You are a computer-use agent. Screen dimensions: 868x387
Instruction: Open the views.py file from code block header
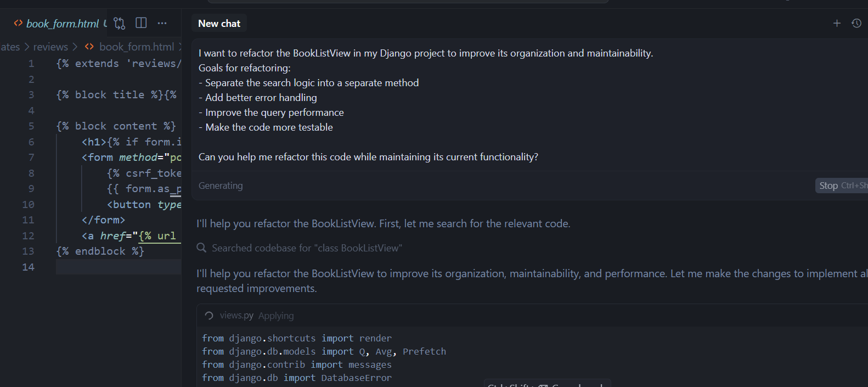(x=236, y=316)
